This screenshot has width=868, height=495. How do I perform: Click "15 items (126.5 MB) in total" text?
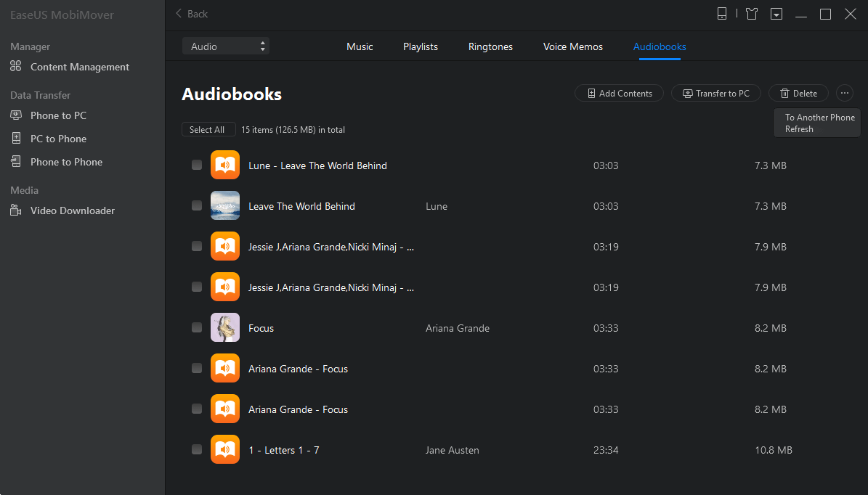[293, 130]
